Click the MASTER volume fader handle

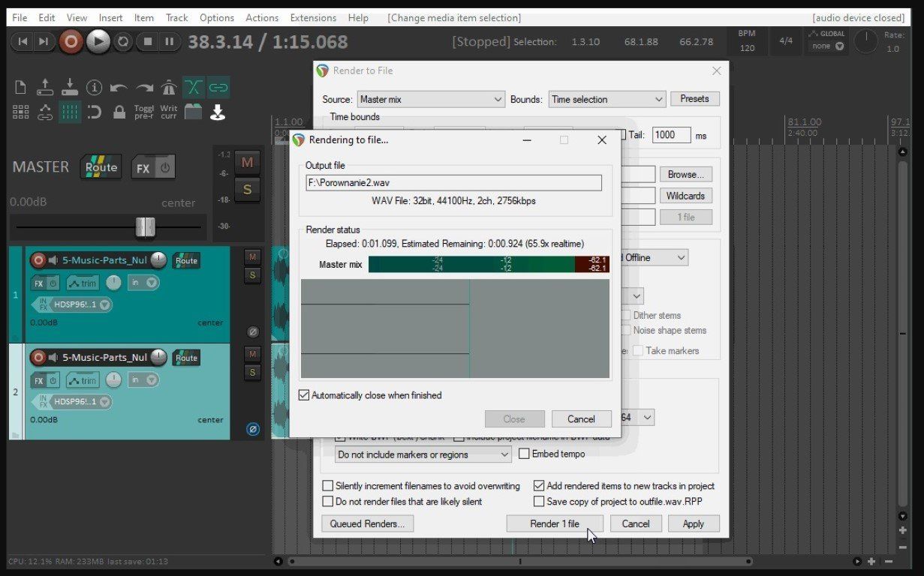tap(145, 226)
